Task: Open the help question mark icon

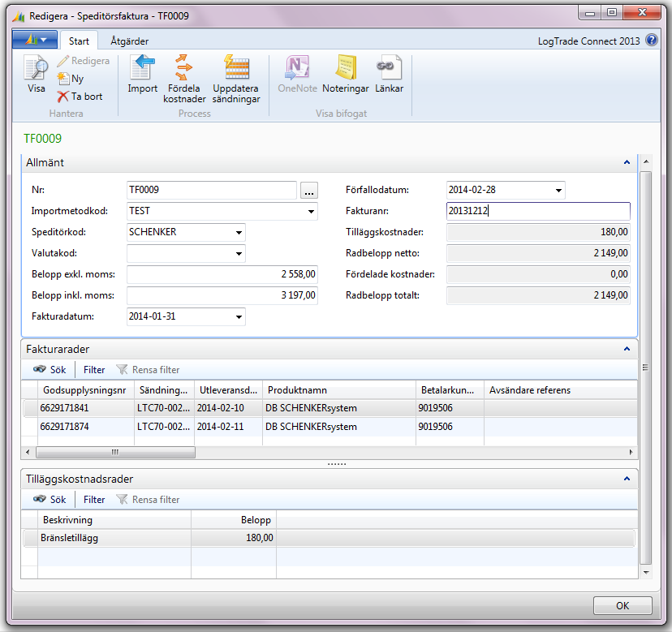Action: tap(652, 41)
